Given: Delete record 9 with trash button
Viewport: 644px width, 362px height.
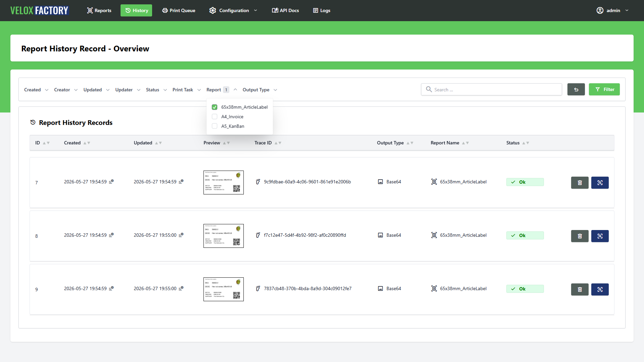Looking at the screenshot, I should [x=580, y=289].
